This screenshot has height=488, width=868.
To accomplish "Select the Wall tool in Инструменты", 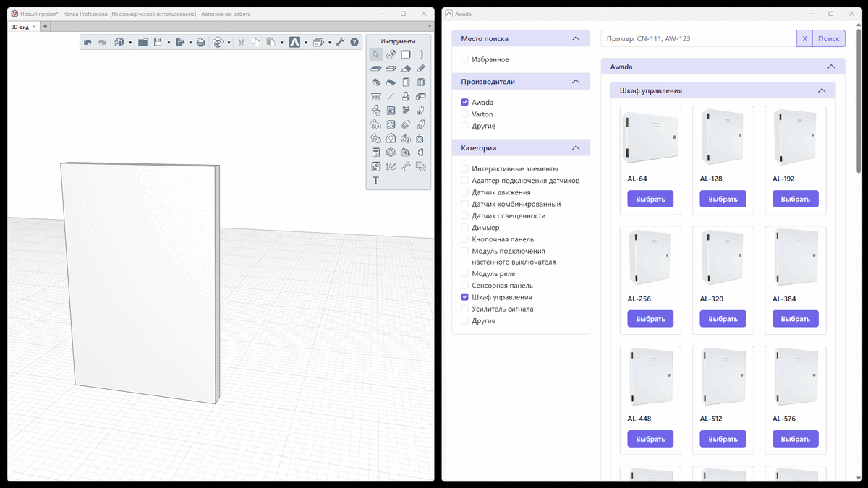I will tap(406, 54).
